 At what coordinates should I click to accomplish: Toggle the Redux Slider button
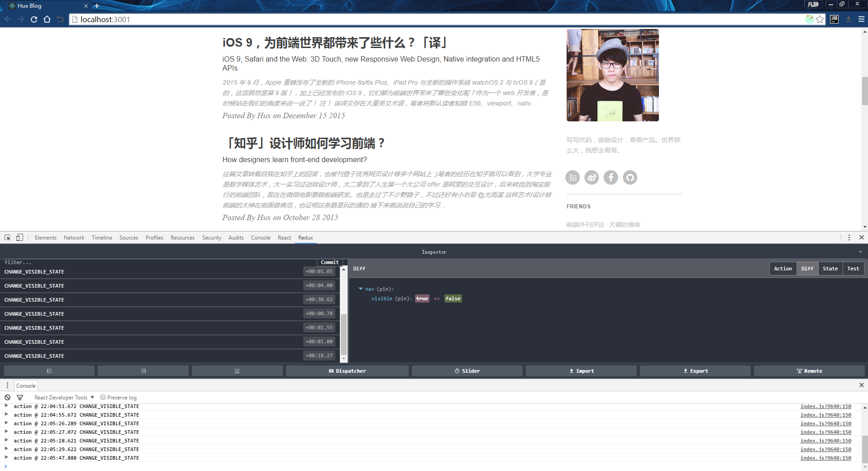[467, 371]
